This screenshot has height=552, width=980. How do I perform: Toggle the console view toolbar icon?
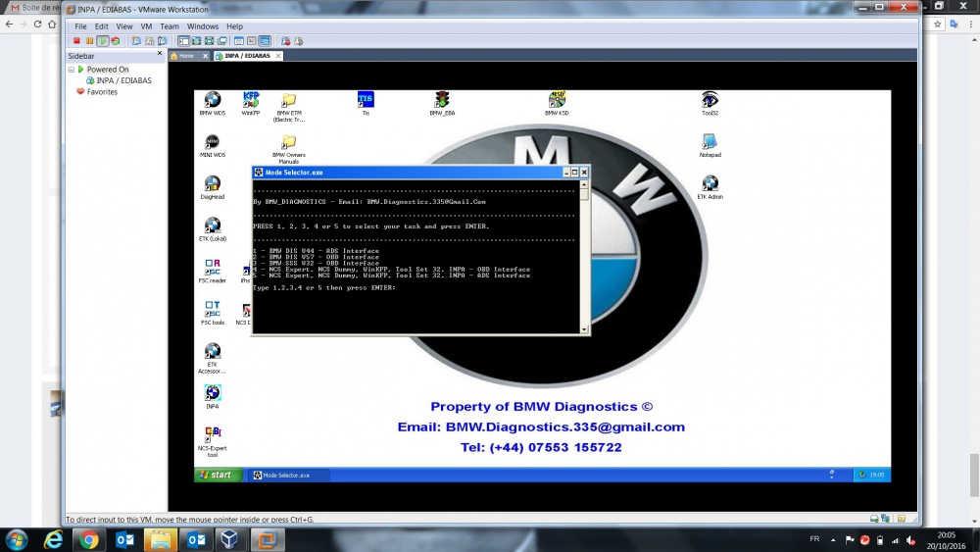tap(265, 40)
